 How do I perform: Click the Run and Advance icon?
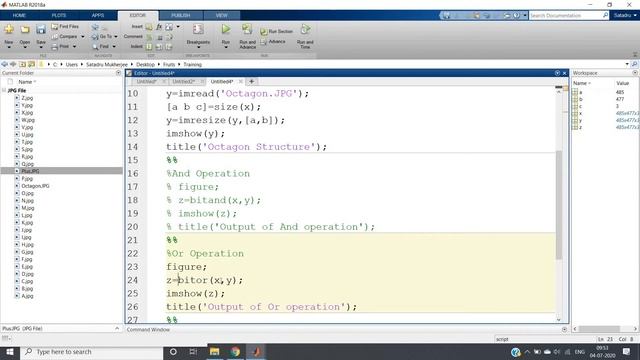[x=247, y=29]
